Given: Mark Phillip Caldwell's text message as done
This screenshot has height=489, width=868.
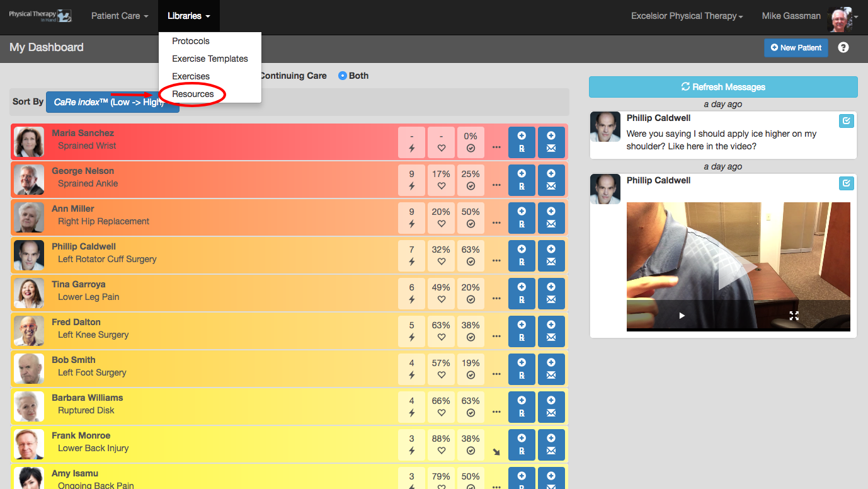Looking at the screenshot, I should [847, 121].
